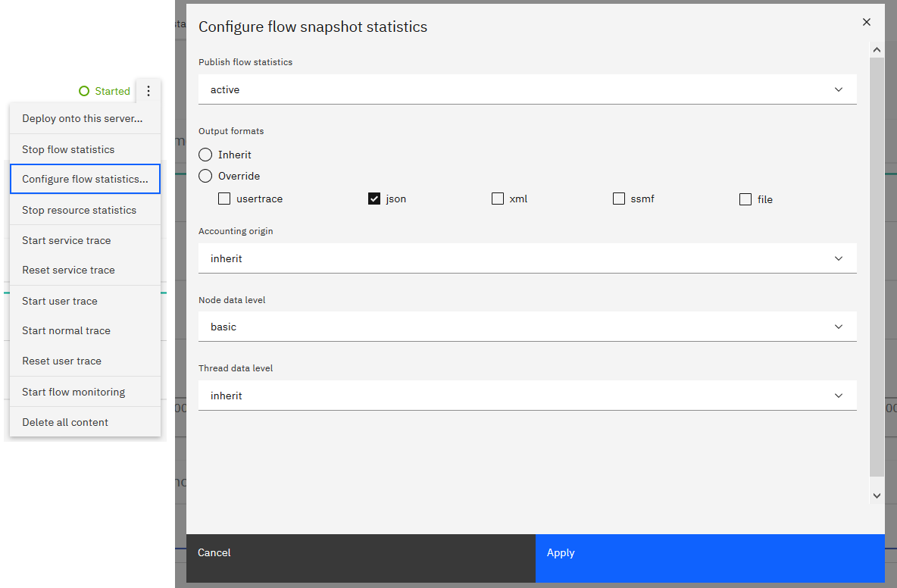The width and height of the screenshot is (897, 588).
Task: Select Stop resource statistics menu entry
Action: (86, 210)
